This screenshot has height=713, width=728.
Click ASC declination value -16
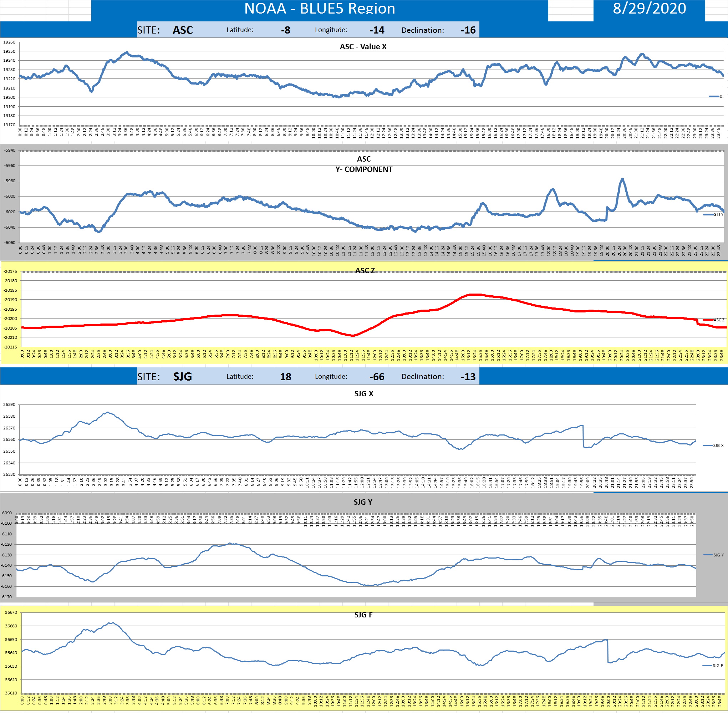[x=468, y=30]
